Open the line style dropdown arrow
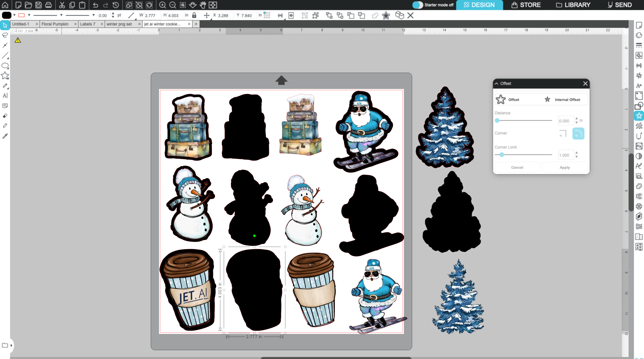The image size is (644, 359). point(61,15)
